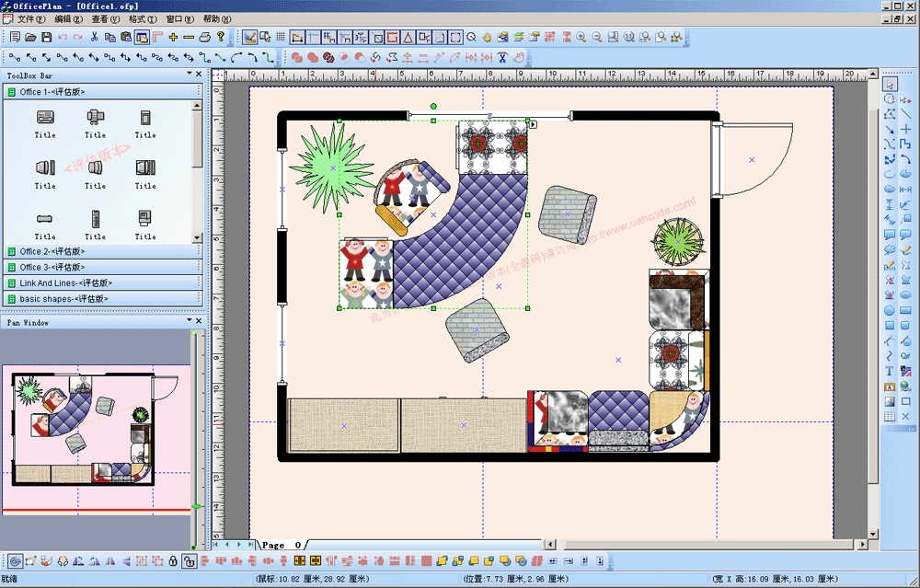Pick the text tool T icon
Screen dimensions: 920x588
[890, 372]
